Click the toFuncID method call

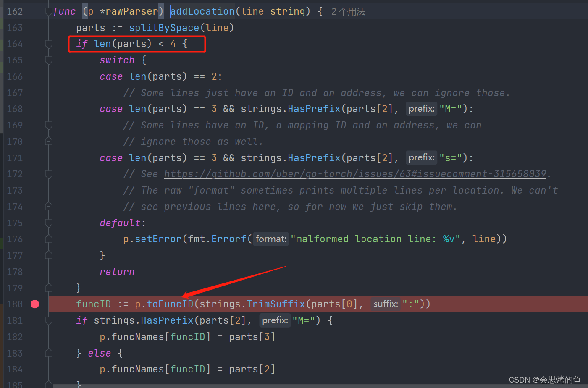click(170, 304)
